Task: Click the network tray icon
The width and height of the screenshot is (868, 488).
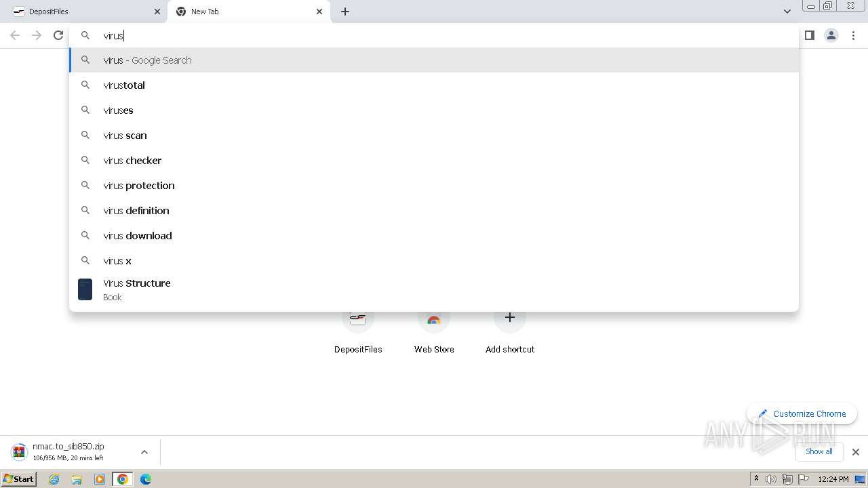Action: pyautogui.click(x=787, y=479)
